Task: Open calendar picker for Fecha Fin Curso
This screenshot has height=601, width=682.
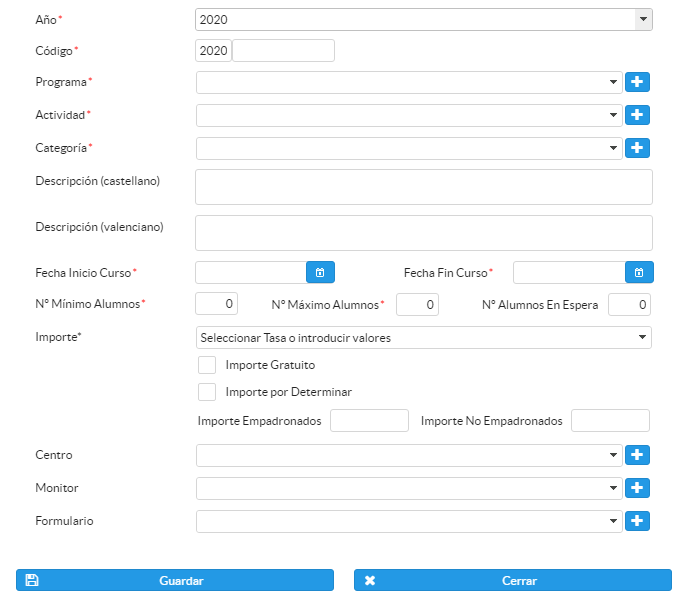Action: click(x=639, y=272)
